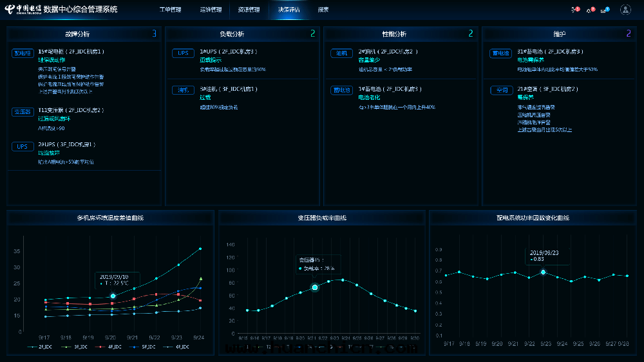Viewport: 644px width, 362px height.
Task: Open the 报表 menu tab
Action: coord(323,10)
